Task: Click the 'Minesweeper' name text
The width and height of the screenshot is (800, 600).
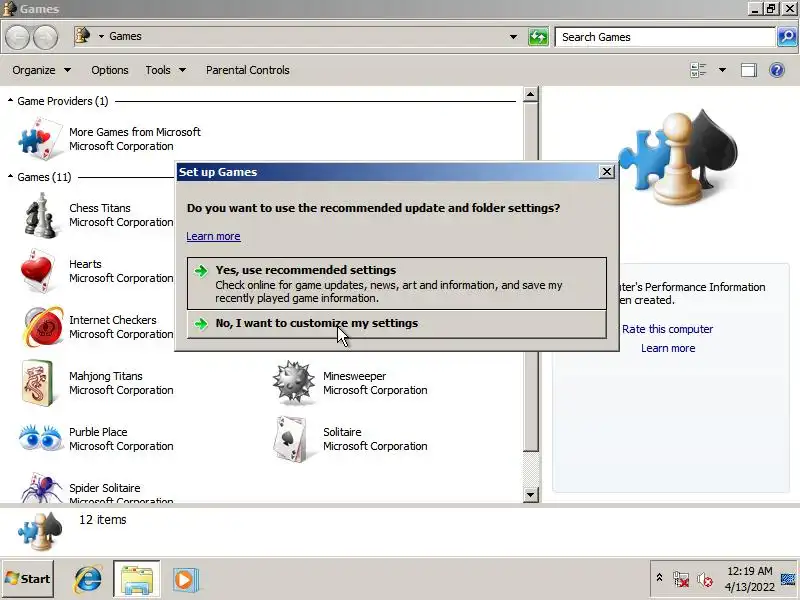Action: coord(354,376)
